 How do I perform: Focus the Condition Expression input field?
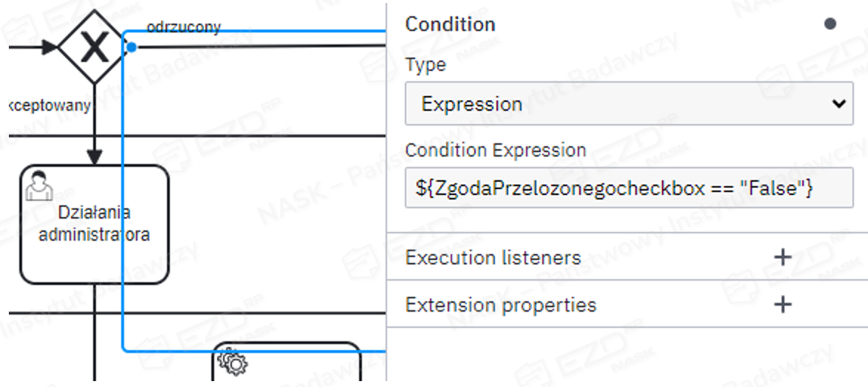(628, 188)
